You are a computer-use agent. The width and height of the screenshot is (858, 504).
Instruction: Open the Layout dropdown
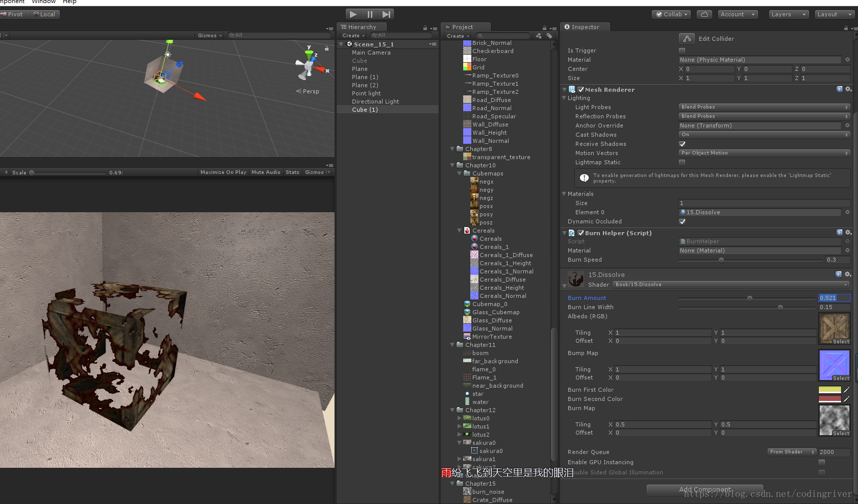[x=835, y=14]
